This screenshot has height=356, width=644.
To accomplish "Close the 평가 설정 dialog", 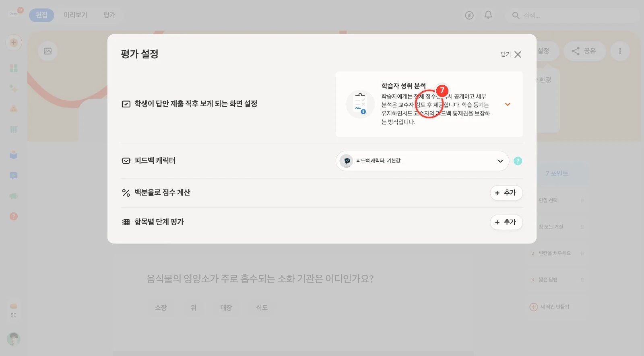I will 511,54.
